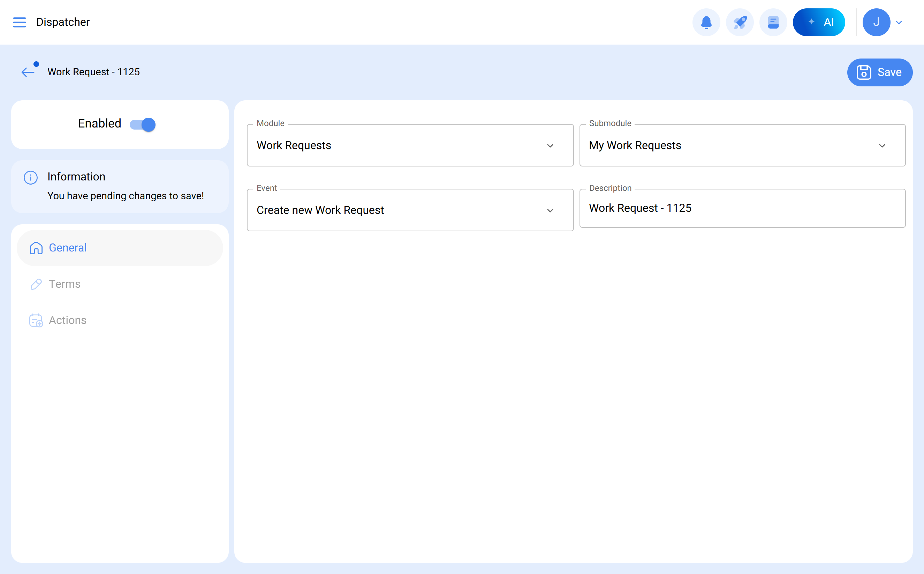Screen dimensions: 924x574
Task: Click the Dispatcher title
Action: pos(63,22)
